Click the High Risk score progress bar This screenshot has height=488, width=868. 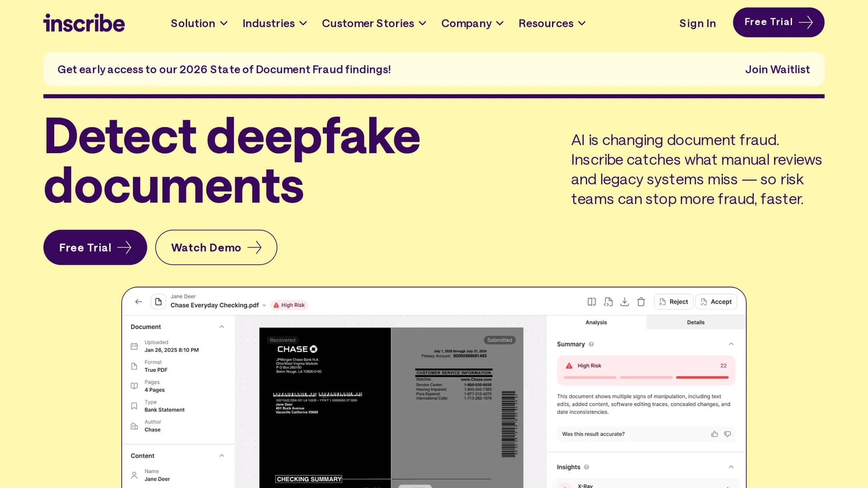pos(646,377)
